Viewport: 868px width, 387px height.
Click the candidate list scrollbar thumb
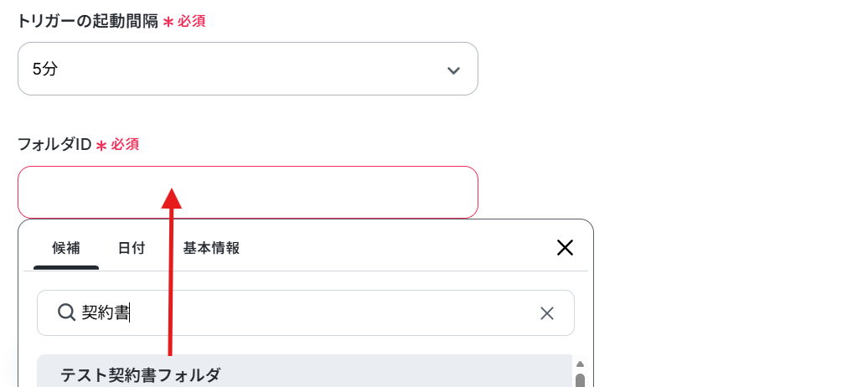(580, 380)
